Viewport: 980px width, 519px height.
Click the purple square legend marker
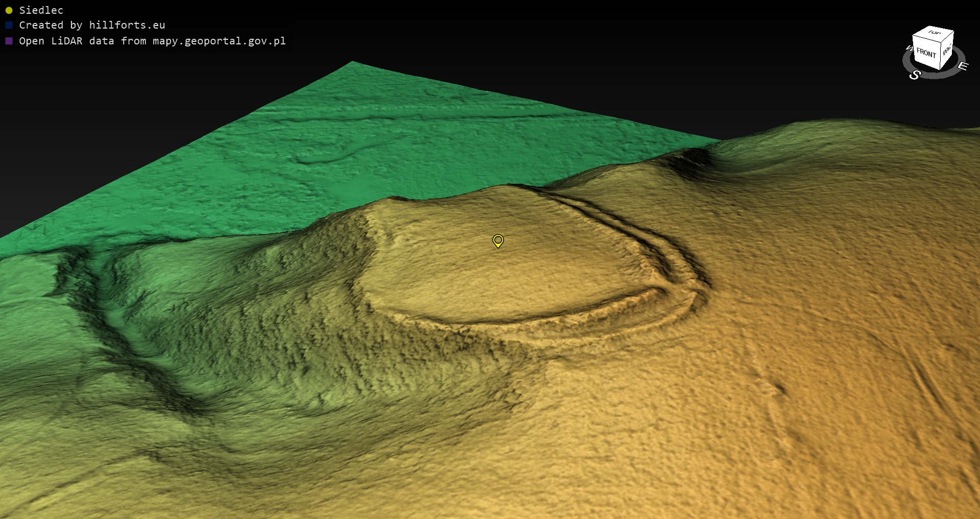pos(9,41)
